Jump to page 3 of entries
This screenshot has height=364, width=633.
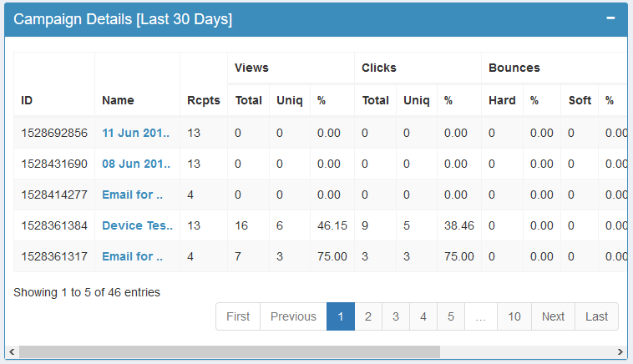[396, 316]
